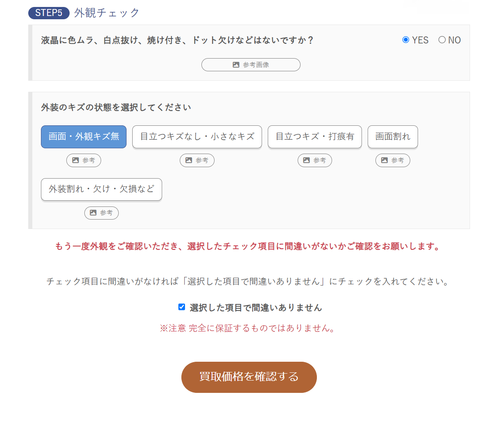Click the photo icon in 参考 under 外装割れ・欠け・欠損など
The image size is (504, 424).
coord(93,213)
